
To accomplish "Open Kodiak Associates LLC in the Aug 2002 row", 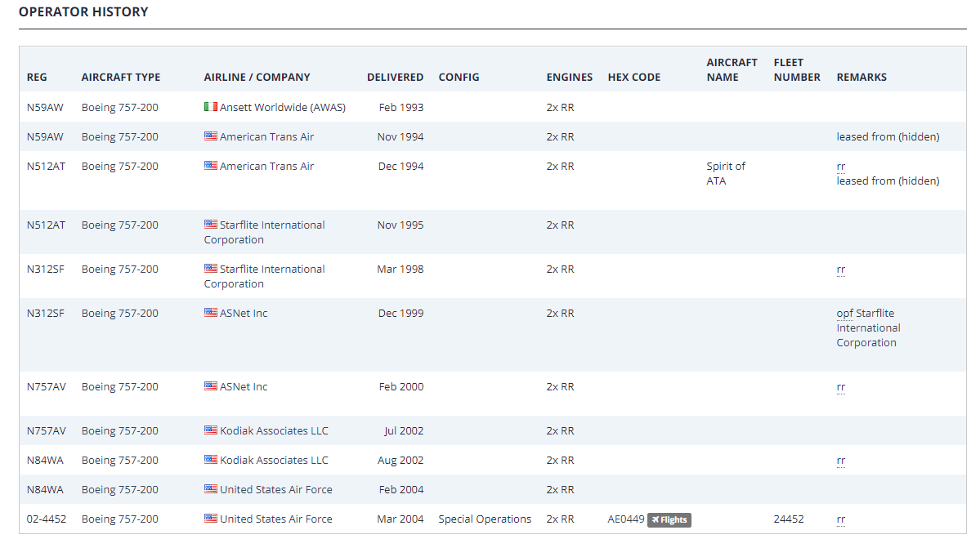I will pyautogui.click(x=274, y=460).
